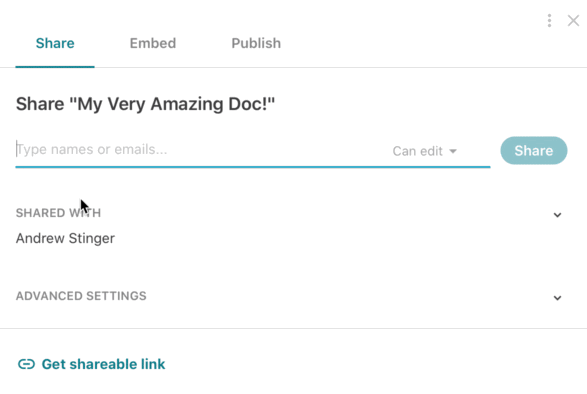Image resolution: width=587 pixels, height=394 pixels.
Task: Click the caret arrow beside Can edit
Action: 453,151
